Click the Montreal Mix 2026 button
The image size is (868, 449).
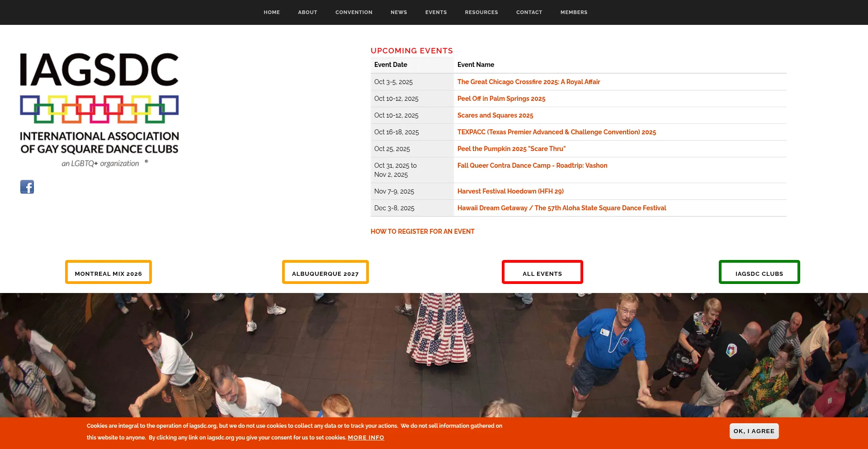[x=108, y=272]
